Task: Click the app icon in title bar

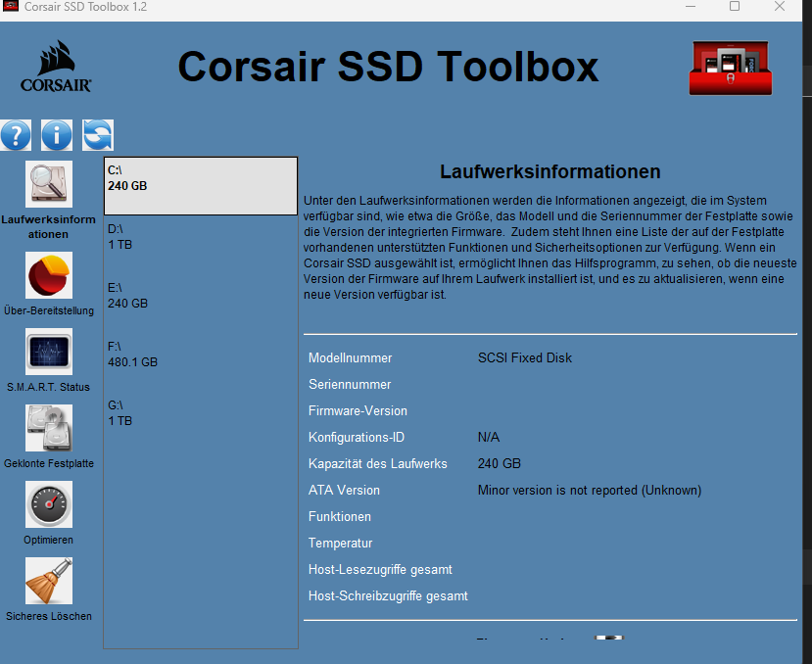Action: click(x=11, y=7)
